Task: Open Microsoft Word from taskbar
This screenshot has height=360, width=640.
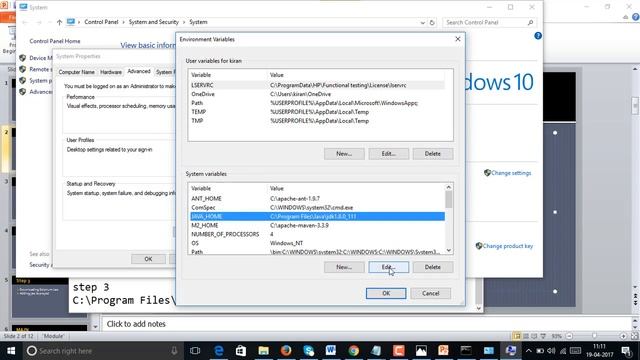Action: click(331, 351)
